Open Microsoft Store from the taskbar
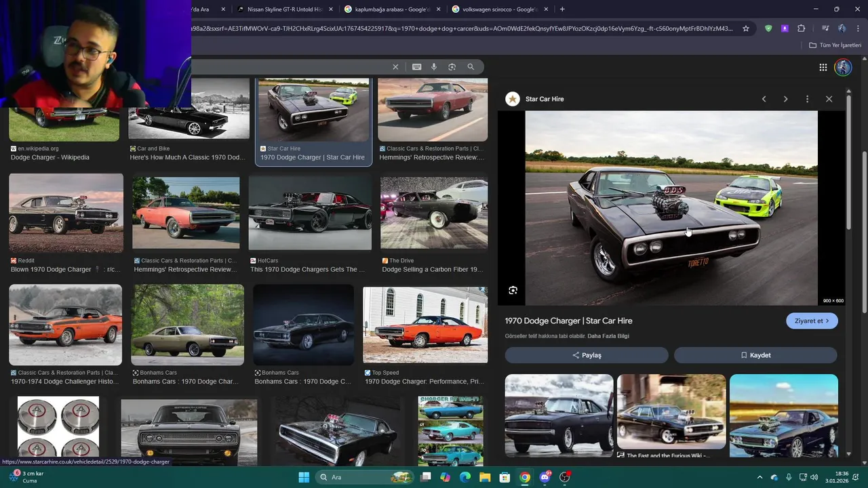The width and height of the screenshot is (868, 488). pyautogui.click(x=505, y=477)
